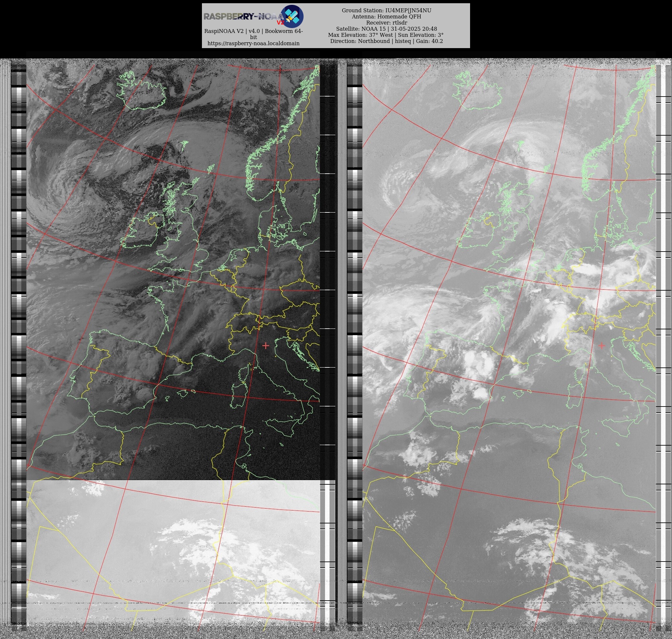Select the 'Ground Station: IU4MEP|JN54NU' line
Viewport: 672px width, 639px height.
[386, 11]
